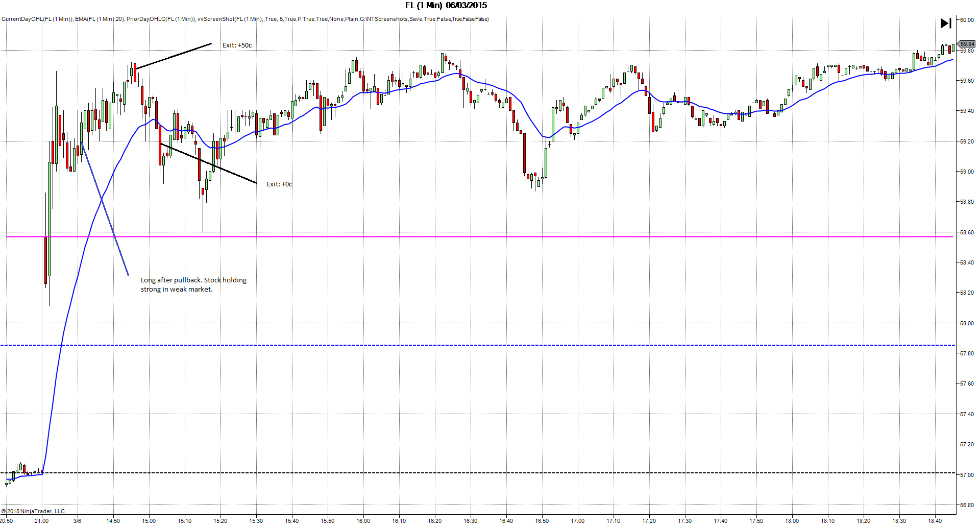Click the 15:00 time axis label

pyautogui.click(x=149, y=521)
